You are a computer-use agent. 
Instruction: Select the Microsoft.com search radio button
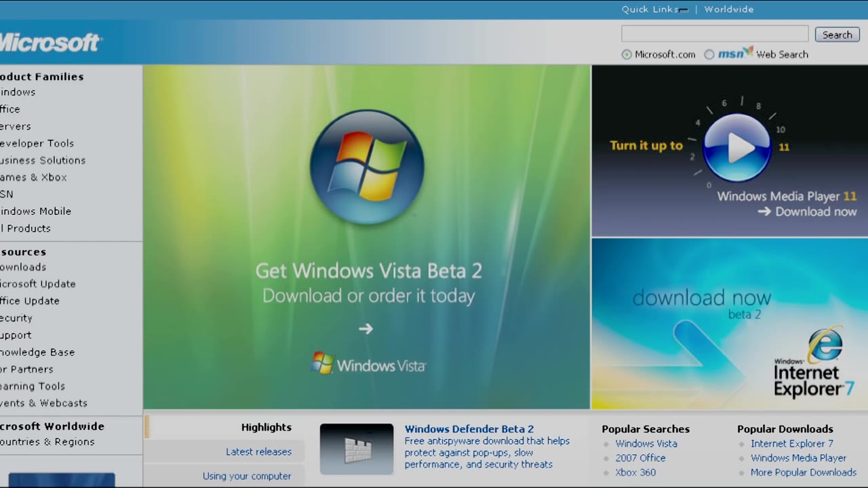click(x=627, y=54)
